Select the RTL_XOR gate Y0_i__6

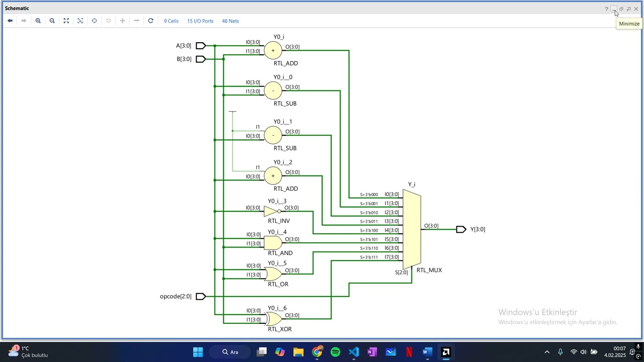point(274,319)
